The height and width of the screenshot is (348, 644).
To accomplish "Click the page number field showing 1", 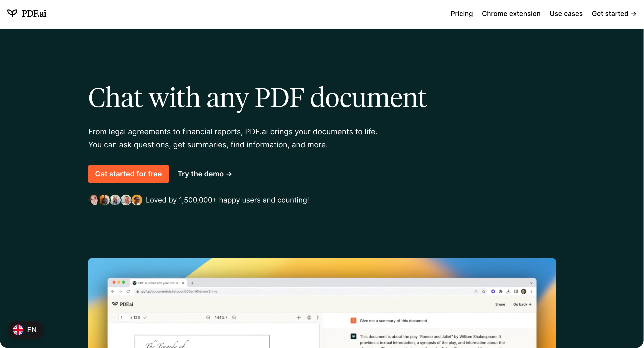I will coord(124,318).
